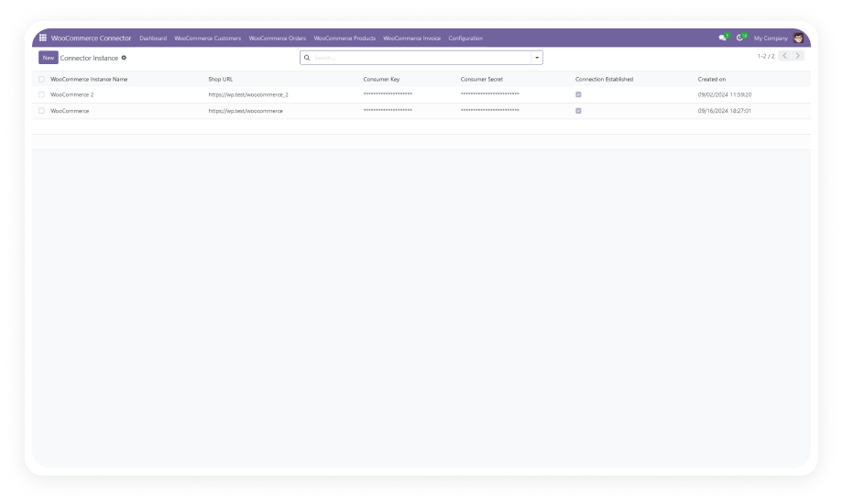Image resolution: width=843 pixels, height=504 pixels.
Task: Open WooCommerce Orders menu
Action: click(x=277, y=38)
